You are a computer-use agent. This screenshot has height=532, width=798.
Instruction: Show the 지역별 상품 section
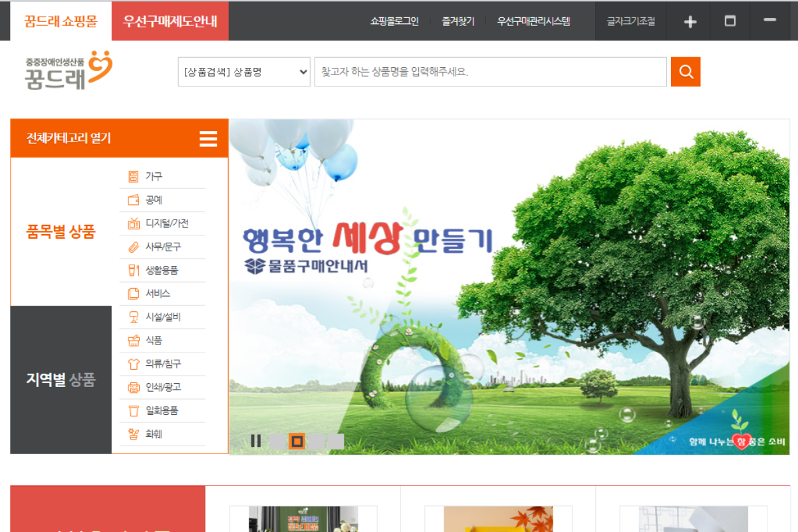coord(61,380)
